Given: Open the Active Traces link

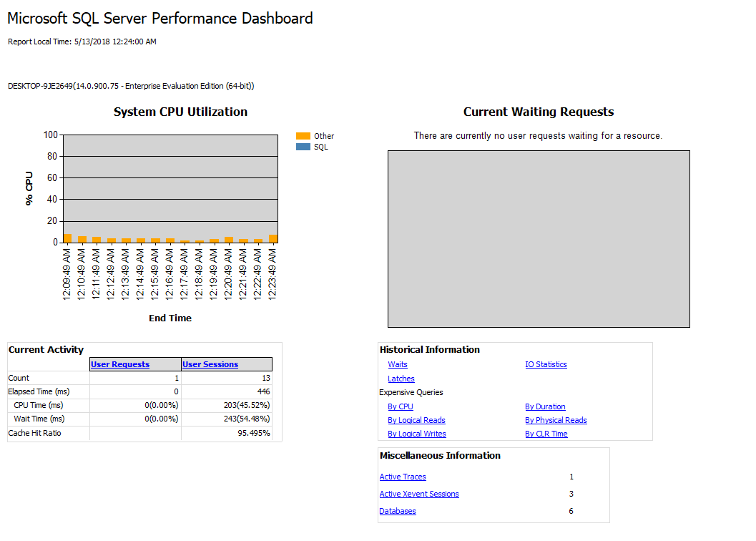Looking at the screenshot, I should (403, 477).
